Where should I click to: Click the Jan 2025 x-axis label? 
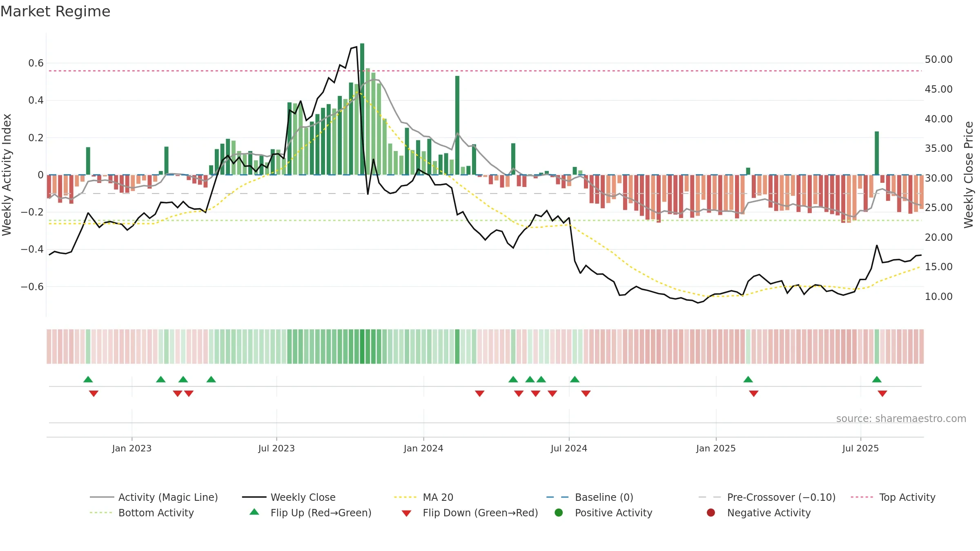pyautogui.click(x=716, y=448)
